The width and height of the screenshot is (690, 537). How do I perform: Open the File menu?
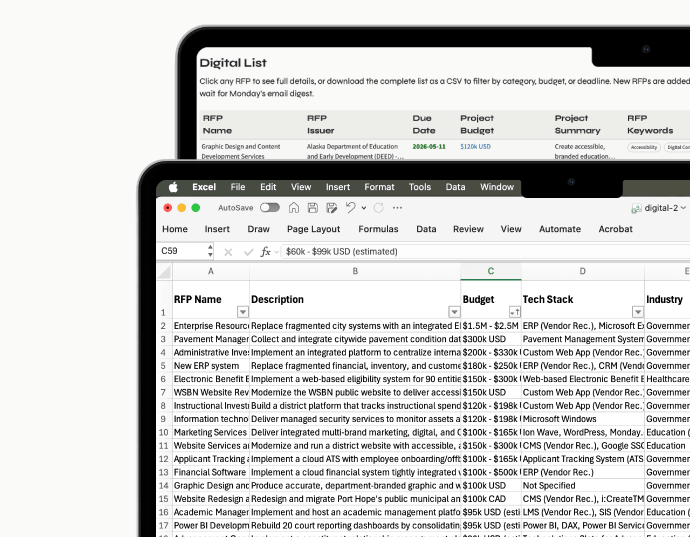[238, 187]
